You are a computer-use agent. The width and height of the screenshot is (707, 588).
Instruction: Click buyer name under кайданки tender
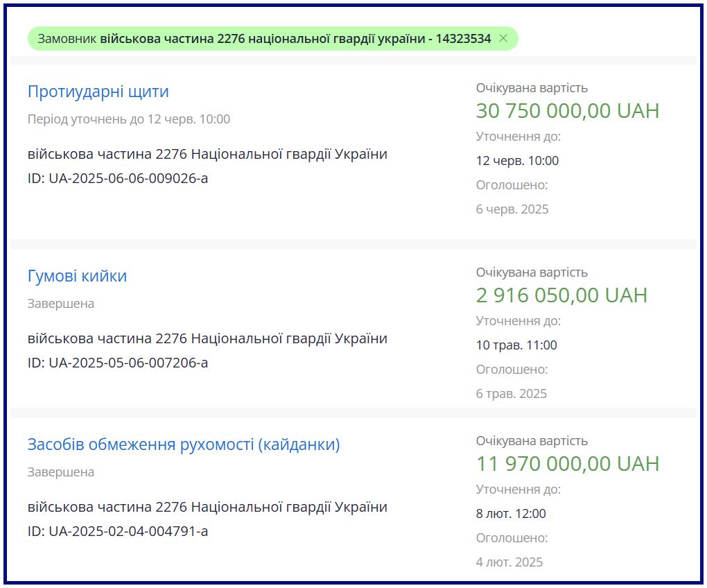click(x=207, y=508)
